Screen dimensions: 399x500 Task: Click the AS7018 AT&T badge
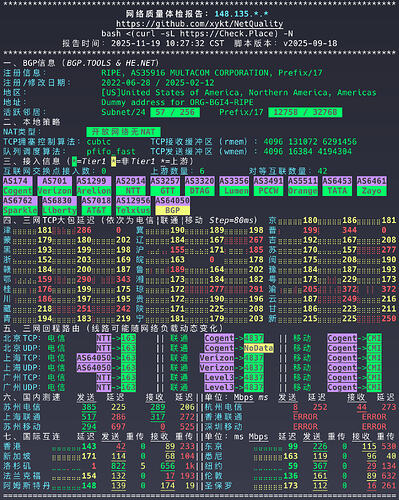click(x=96, y=206)
